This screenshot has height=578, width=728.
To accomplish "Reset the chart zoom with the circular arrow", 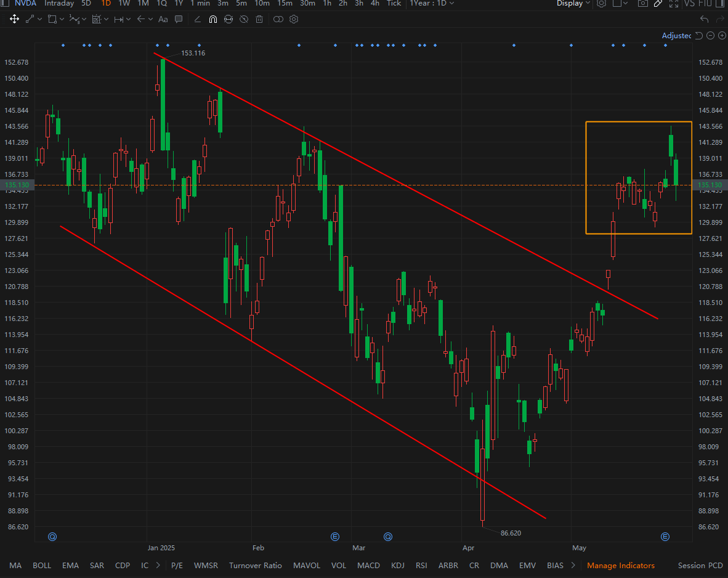I will coord(699,36).
